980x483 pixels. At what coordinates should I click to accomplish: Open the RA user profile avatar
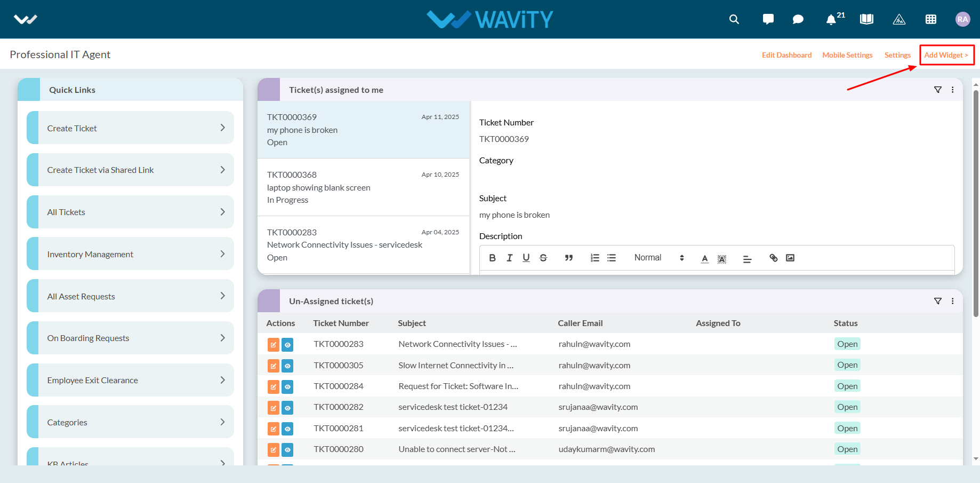(x=962, y=19)
